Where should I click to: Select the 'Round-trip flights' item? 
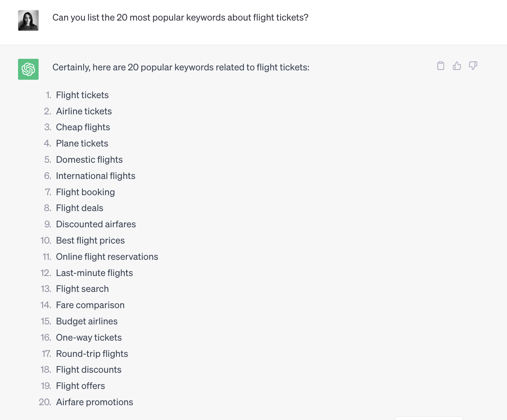[x=92, y=354]
